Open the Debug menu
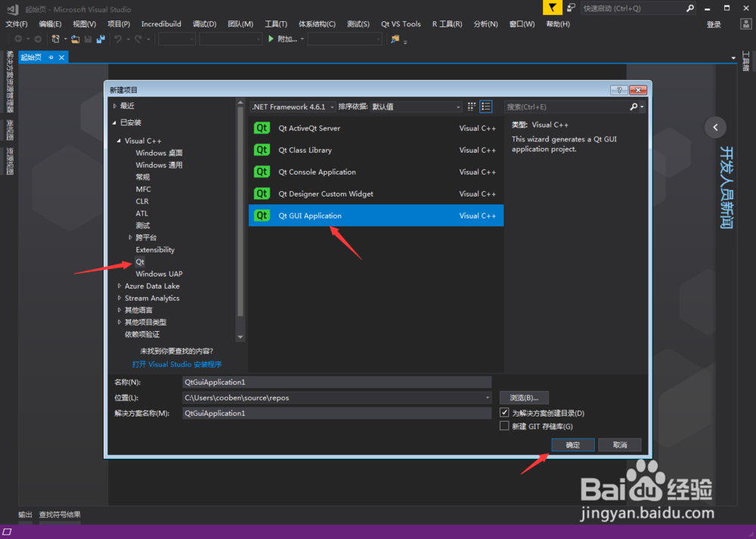 tap(204, 24)
